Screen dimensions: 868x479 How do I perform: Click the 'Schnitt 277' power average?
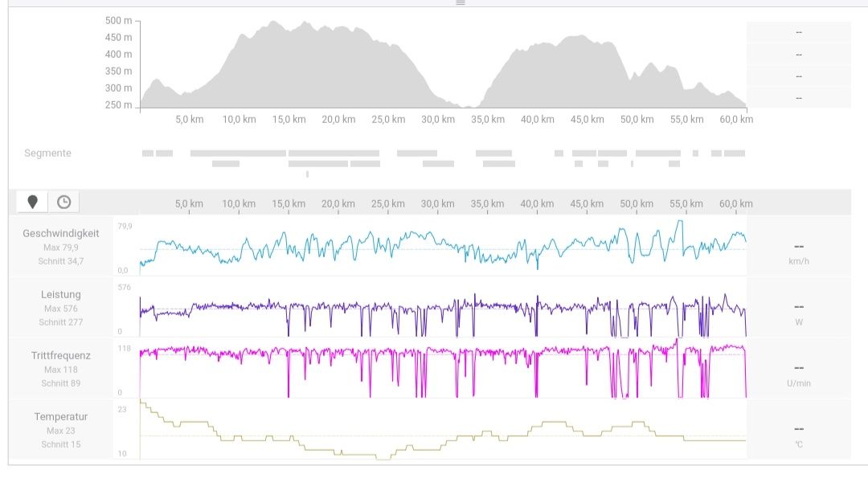pyautogui.click(x=61, y=322)
